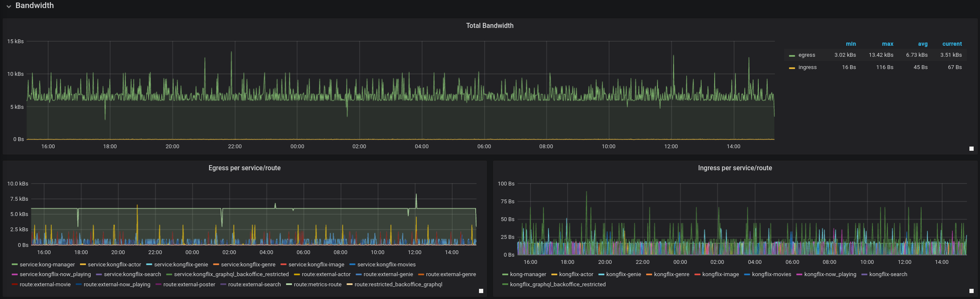980x299 pixels.
Task: Toggle the ingress series in Total Bandwidth legend
Action: point(807,67)
